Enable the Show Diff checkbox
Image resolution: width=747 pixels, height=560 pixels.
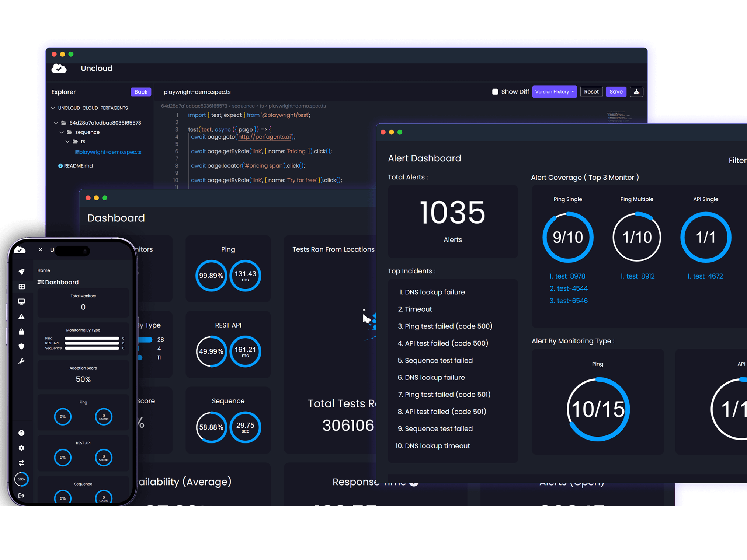point(495,92)
